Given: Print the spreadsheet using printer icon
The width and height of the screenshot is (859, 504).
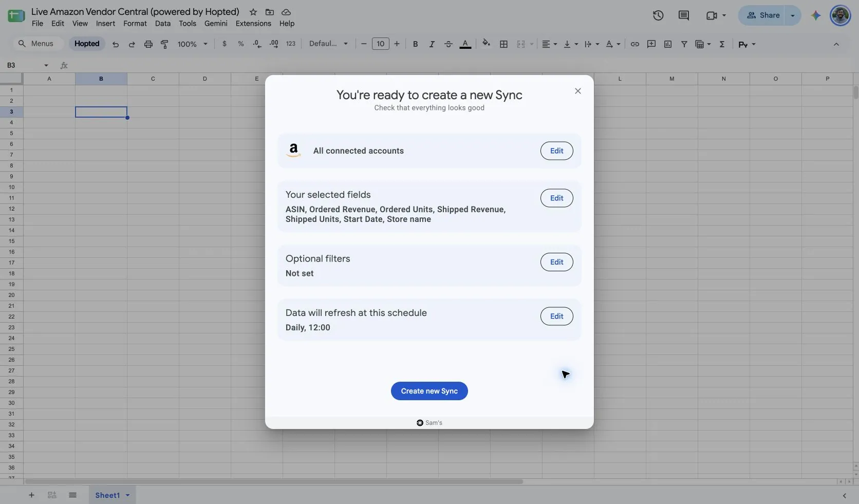Looking at the screenshot, I should pyautogui.click(x=148, y=44).
